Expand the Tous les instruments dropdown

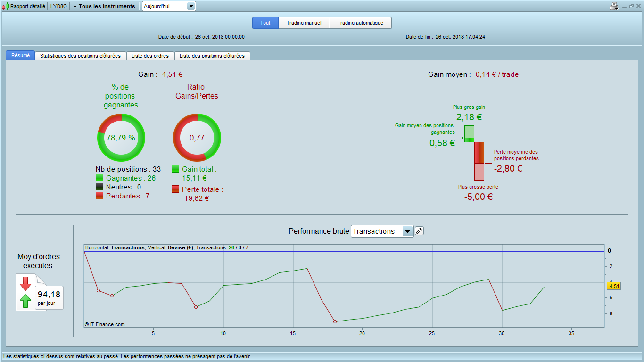point(104,6)
